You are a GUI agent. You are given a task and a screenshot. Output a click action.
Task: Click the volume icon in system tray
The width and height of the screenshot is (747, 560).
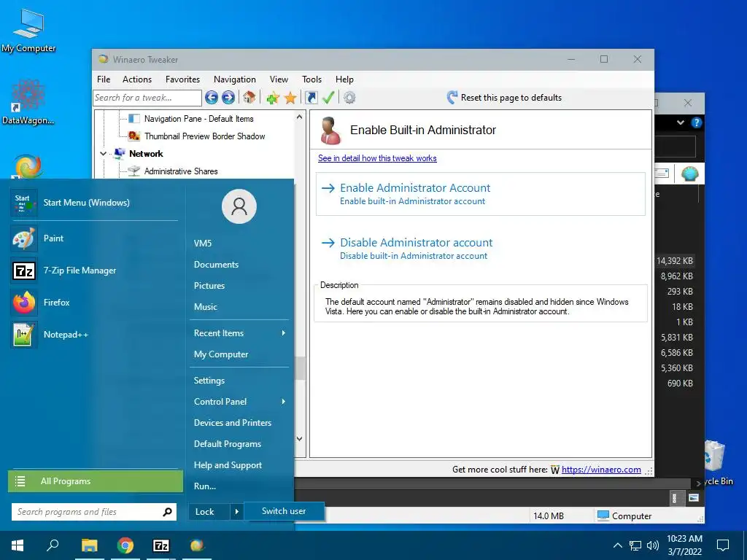coord(653,545)
